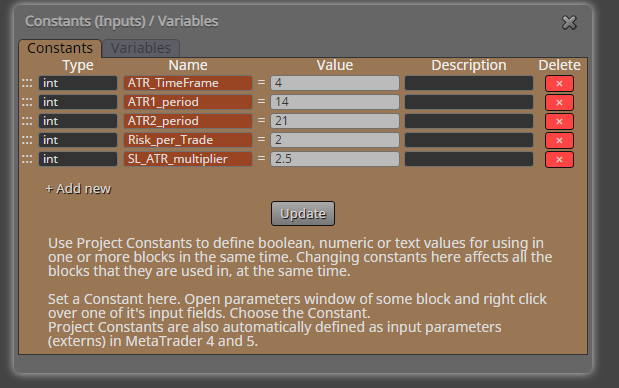Screen dimensions: 619x388
Task: Edit the ATR_TimeFrame name field
Action: [188, 83]
